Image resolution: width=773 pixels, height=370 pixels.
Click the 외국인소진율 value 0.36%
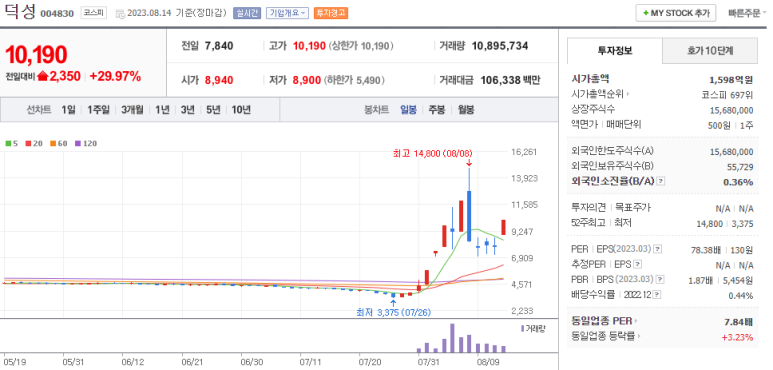[738, 182]
